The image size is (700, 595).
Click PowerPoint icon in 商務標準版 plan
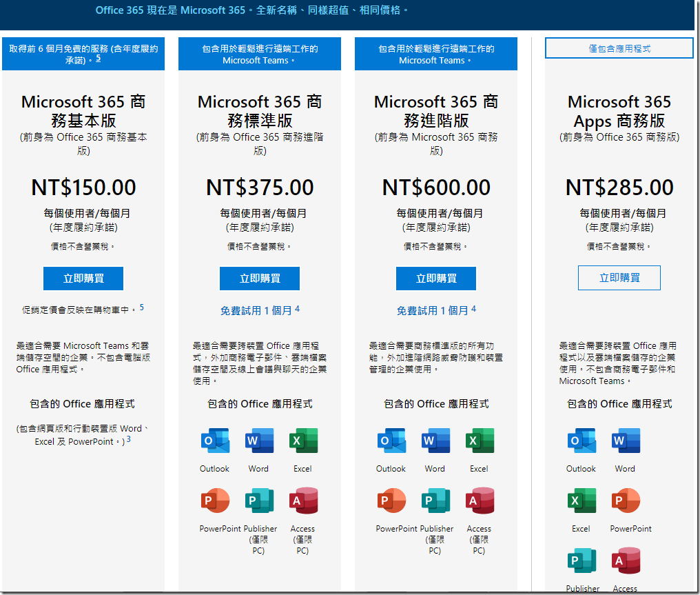tap(215, 501)
